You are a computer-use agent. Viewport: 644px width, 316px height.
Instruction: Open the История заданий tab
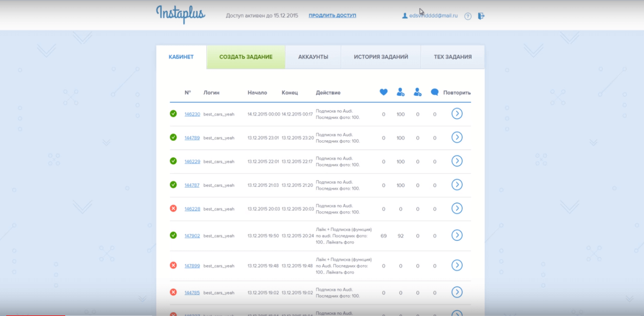click(381, 57)
